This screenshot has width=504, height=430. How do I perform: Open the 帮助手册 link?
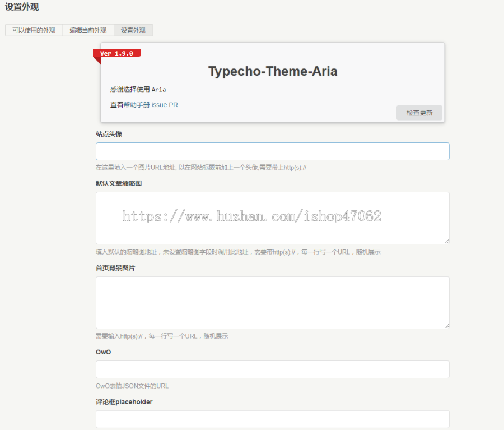[137, 105]
